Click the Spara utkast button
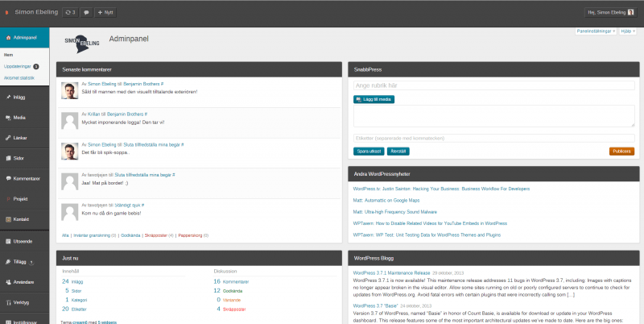This screenshot has width=644, height=324. [369, 152]
